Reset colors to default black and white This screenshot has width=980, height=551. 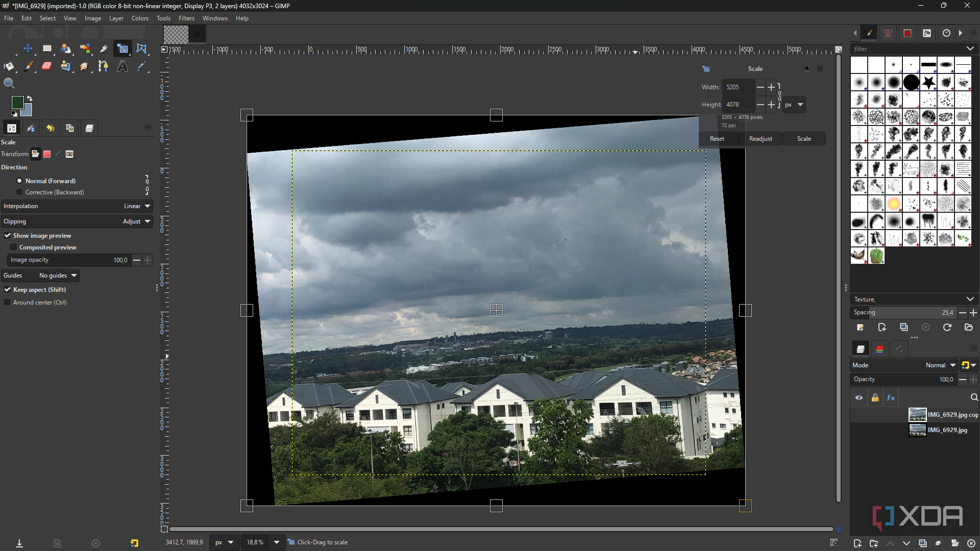pyautogui.click(x=14, y=114)
